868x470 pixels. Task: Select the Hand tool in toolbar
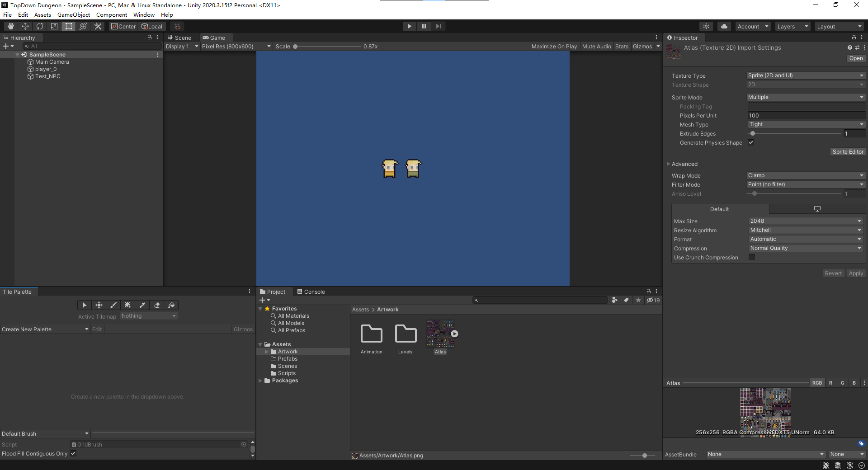pos(11,26)
